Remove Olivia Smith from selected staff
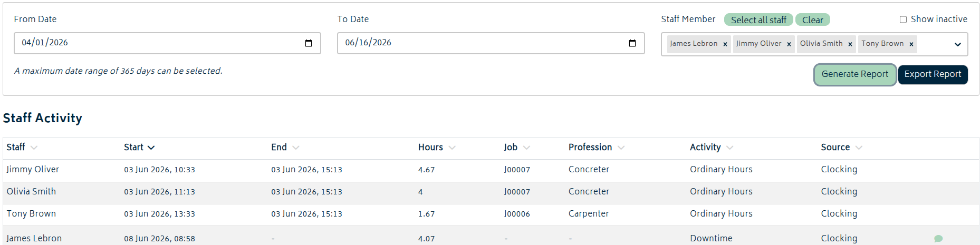The image size is (980, 245). click(850, 44)
